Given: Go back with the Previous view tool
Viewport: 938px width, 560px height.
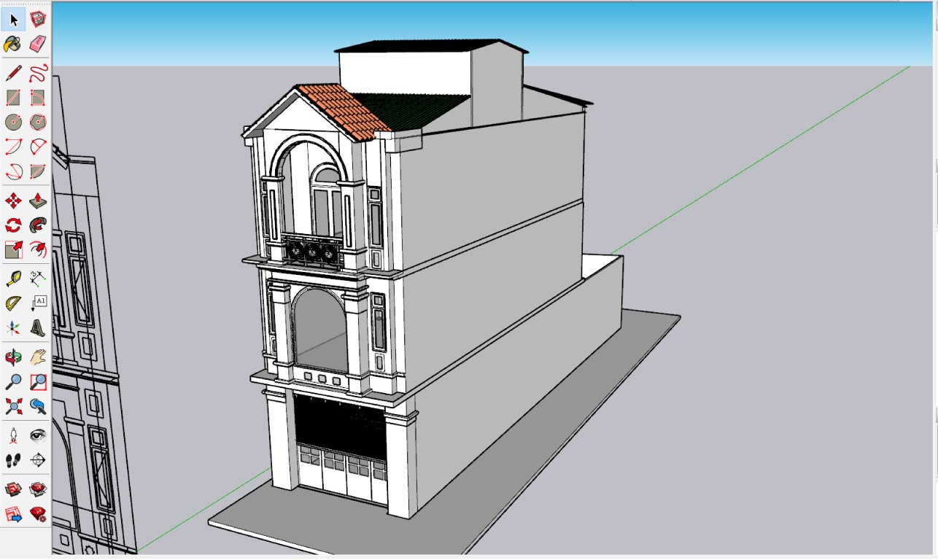Looking at the screenshot, I should 38,406.
